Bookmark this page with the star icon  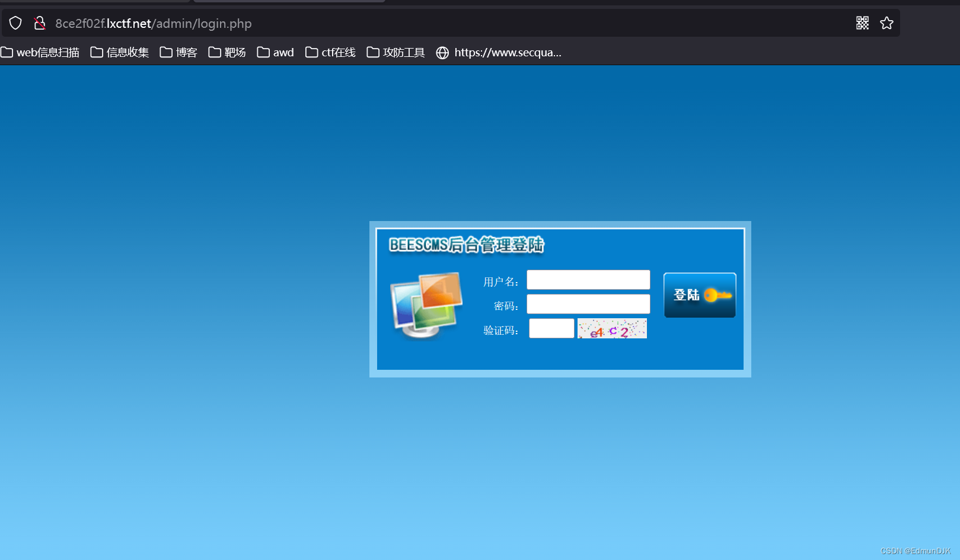click(x=886, y=23)
